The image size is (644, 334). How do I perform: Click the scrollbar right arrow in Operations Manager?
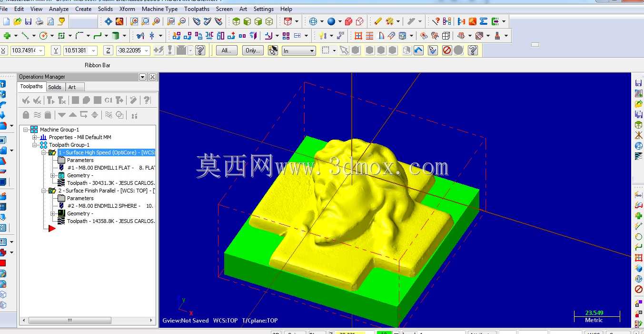(152, 321)
